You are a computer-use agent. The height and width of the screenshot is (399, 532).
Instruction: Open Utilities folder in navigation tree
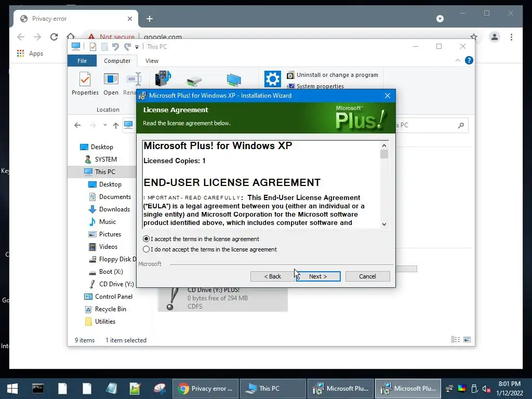pyautogui.click(x=105, y=322)
